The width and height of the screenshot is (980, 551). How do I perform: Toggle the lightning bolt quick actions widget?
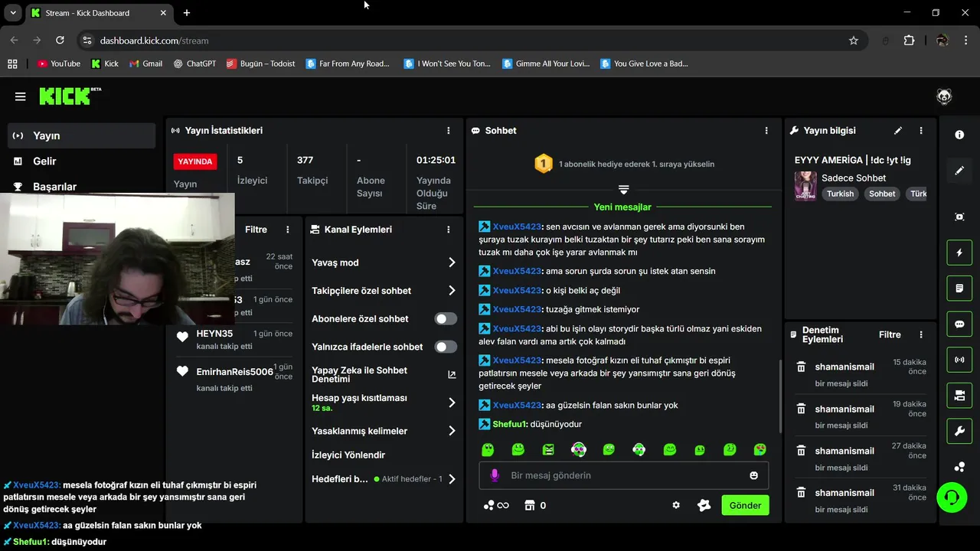(959, 253)
